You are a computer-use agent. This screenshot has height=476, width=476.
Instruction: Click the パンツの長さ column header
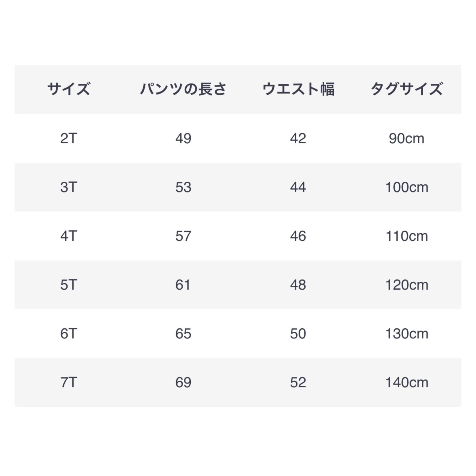183,89
